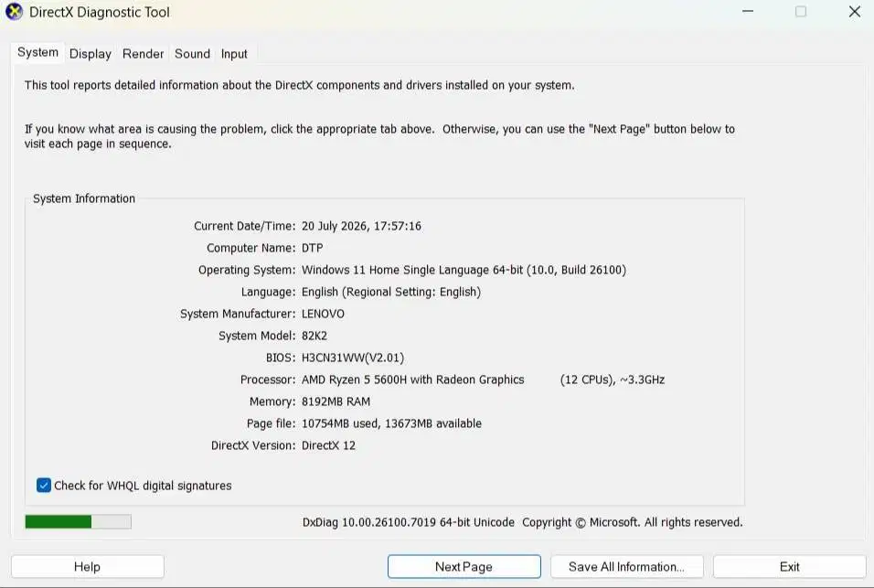Click the Current Date/Time label
The width and height of the screenshot is (874, 588).
click(x=244, y=226)
